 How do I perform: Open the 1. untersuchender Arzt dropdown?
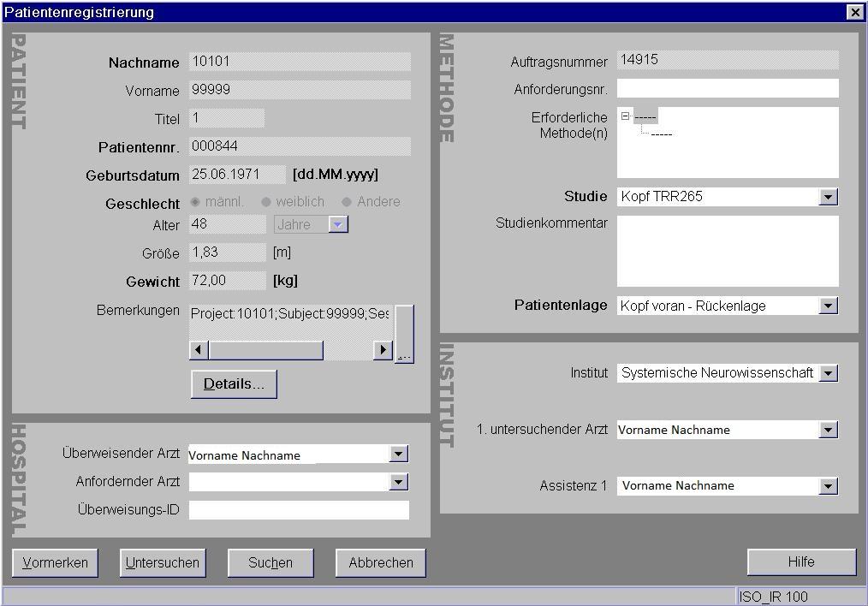coord(828,430)
